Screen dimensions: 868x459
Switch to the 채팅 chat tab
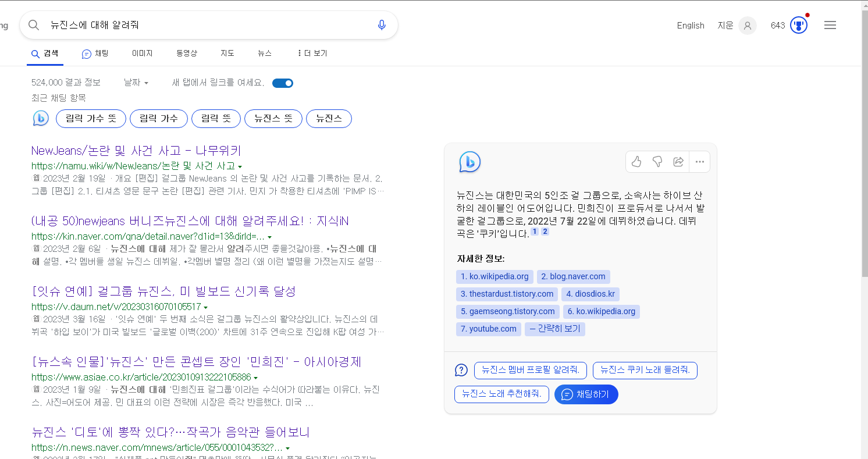pyautogui.click(x=95, y=54)
